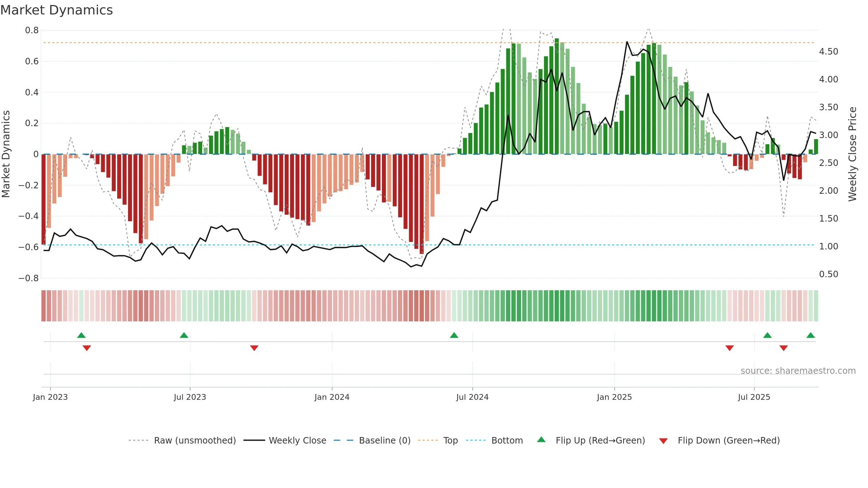868x488 pixels.
Task: Click the −0.2 left axis tick label
Action: 29,185
